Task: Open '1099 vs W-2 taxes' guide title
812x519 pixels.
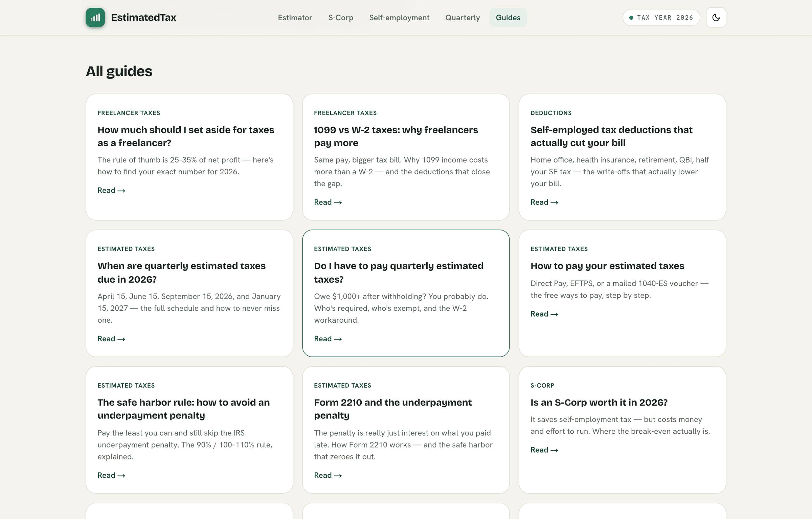Action: coord(396,136)
